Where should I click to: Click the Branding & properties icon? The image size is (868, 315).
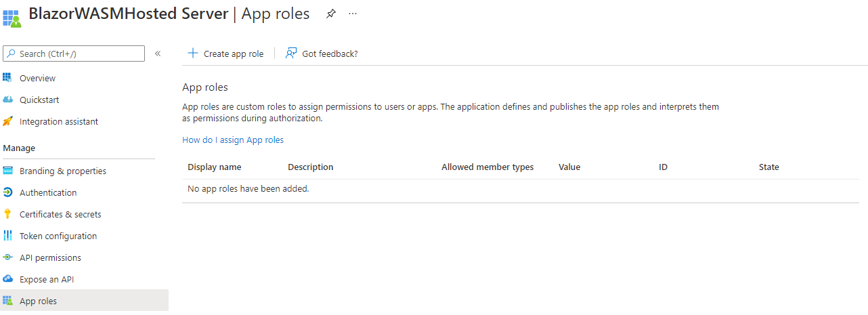pos(7,171)
